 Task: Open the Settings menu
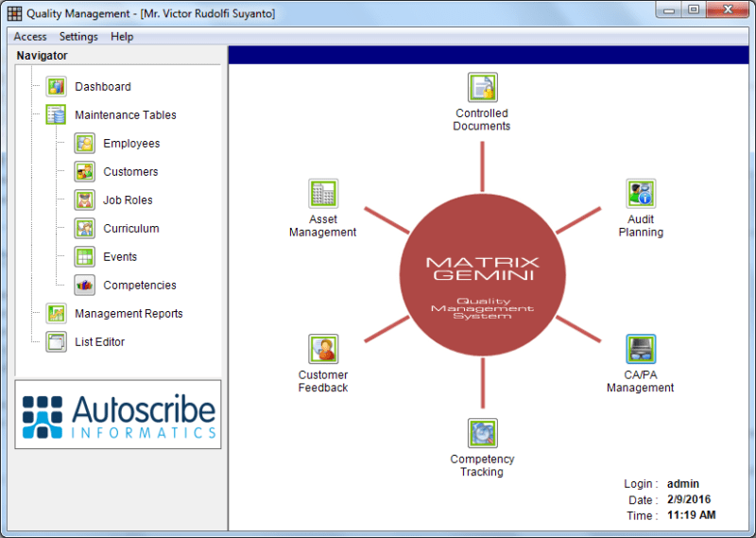pos(78,37)
